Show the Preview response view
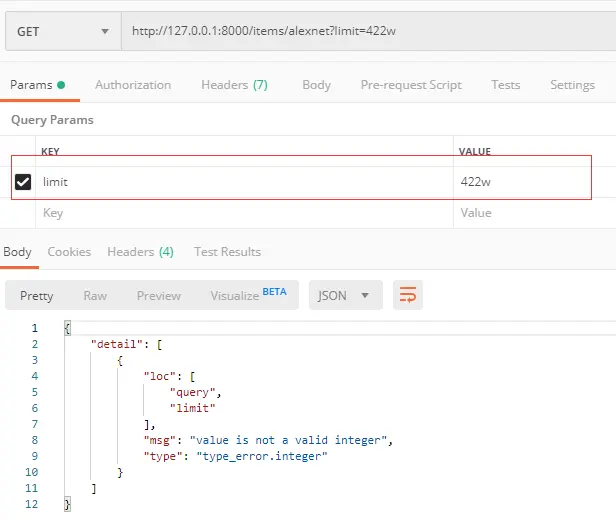Viewport: 616px width, 520px height. tap(159, 295)
